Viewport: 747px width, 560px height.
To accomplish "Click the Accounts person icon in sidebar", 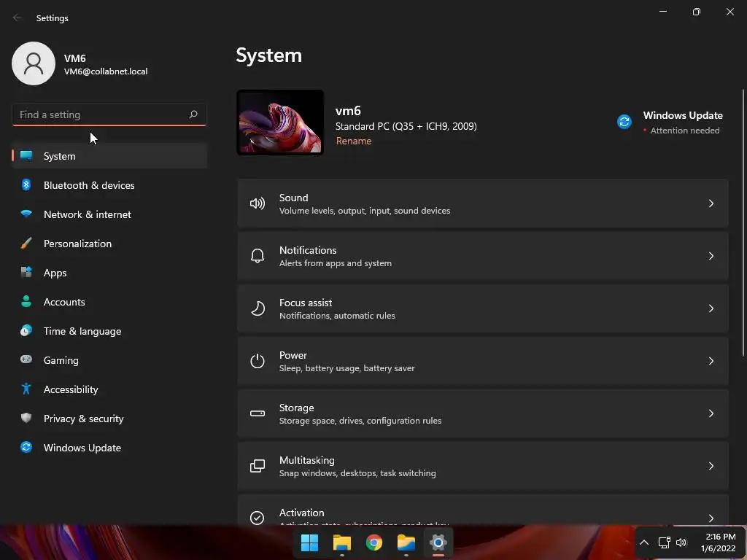I will click(26, 301).
